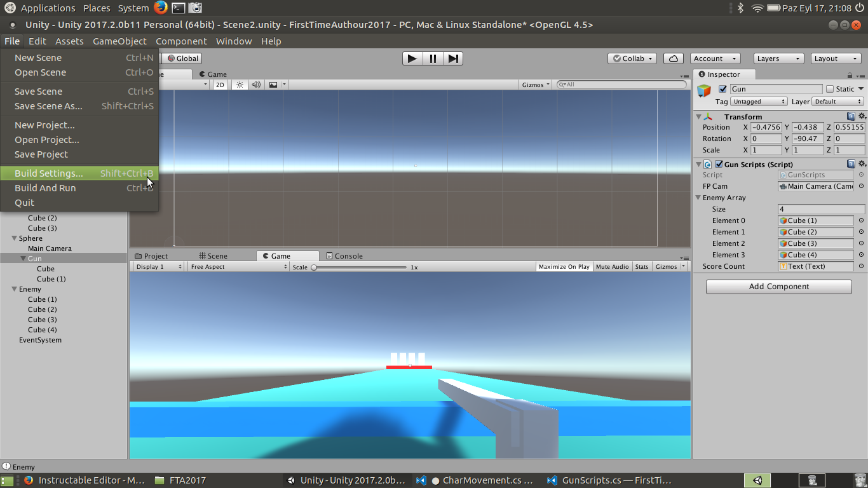Click the Wi-Fi network tray icon
The height and width of the screenshot is (488, 868).
click(x=757, y=8)
